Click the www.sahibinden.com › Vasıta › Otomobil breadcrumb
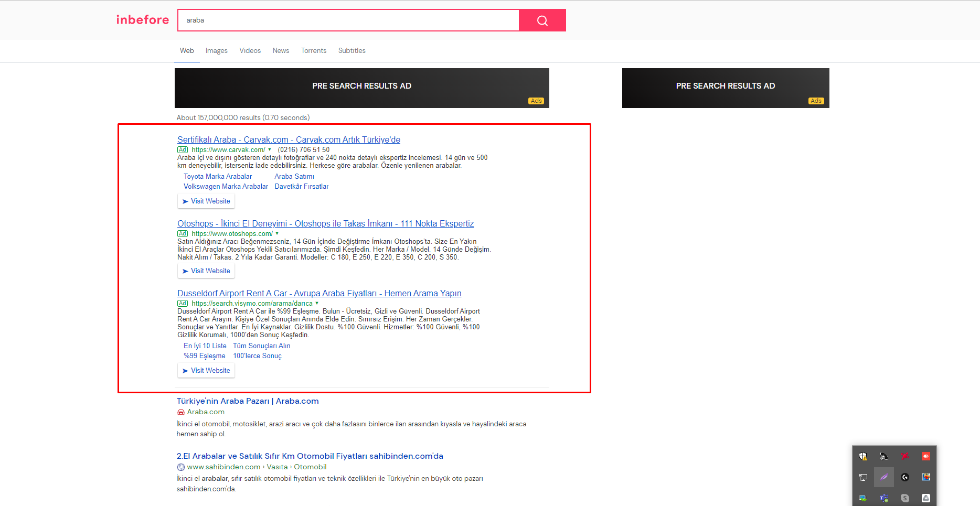 [x=257, y=467]
